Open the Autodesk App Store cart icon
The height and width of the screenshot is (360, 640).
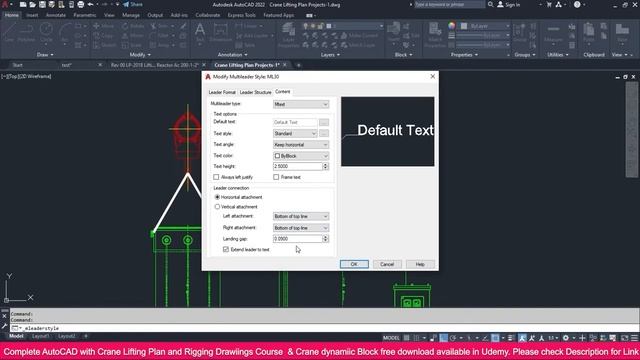click(x=549, y=4)
